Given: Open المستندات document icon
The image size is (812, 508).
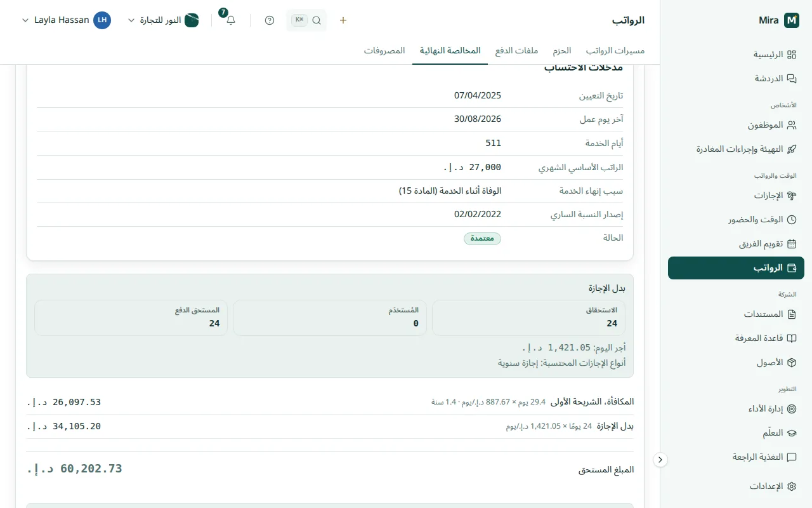Looking at the screenshot, I should point(792,314).
